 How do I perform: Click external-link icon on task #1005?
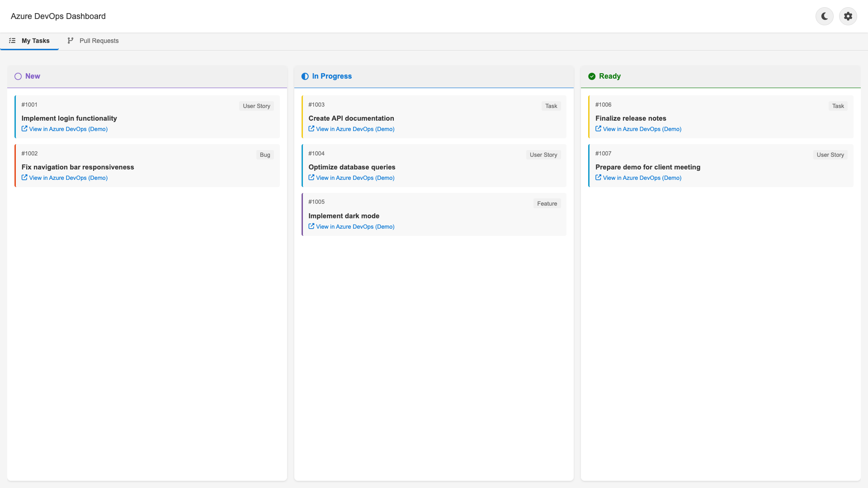click(311, 226)
